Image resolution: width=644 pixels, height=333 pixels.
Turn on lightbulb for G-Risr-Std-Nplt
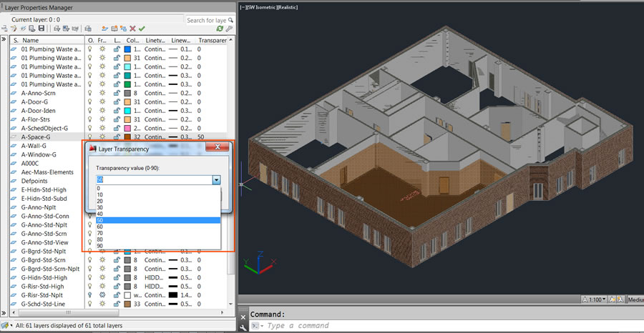tap(89, 295)
